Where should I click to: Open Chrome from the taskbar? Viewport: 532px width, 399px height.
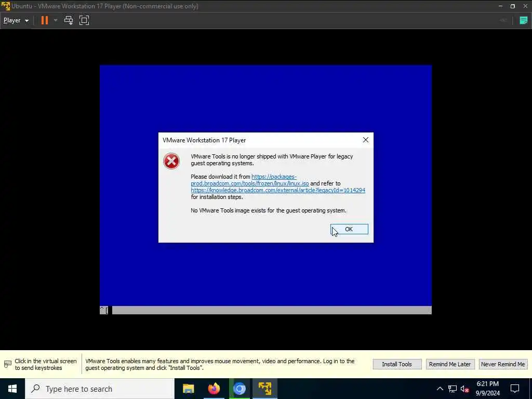pos(239,389)
